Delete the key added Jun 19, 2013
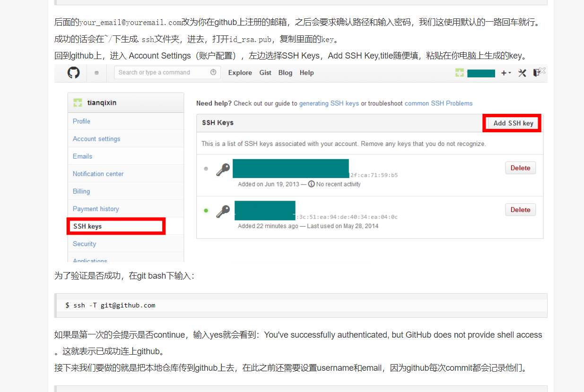Image resolution: width=584 pixels, height=392 pixels. [x=520, y=168]
